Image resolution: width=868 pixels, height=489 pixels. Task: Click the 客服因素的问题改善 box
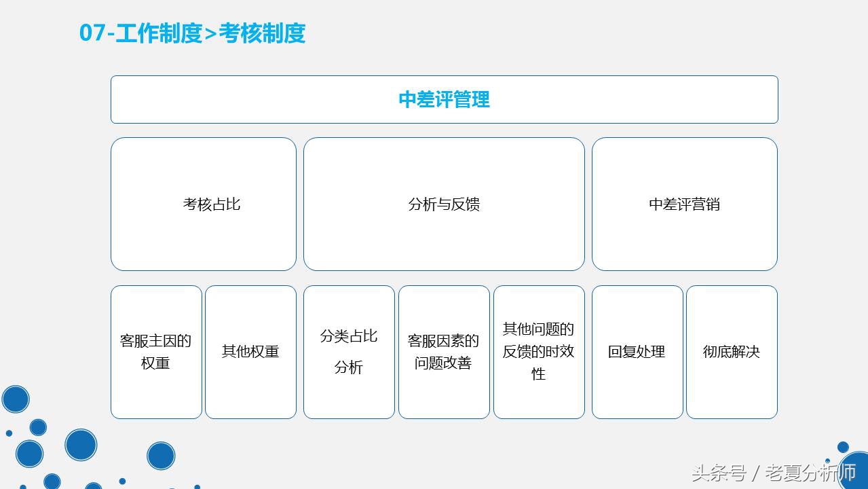pos(443,351)
